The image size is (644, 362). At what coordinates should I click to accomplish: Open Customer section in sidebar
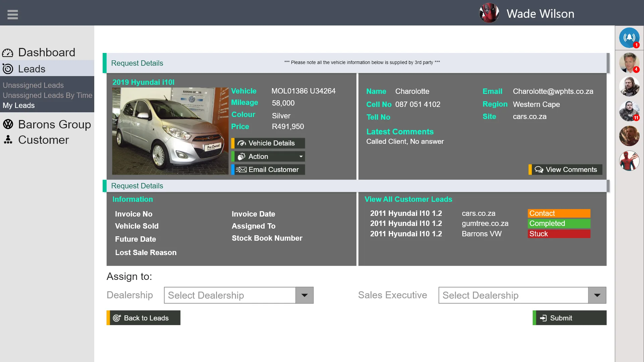43,140
